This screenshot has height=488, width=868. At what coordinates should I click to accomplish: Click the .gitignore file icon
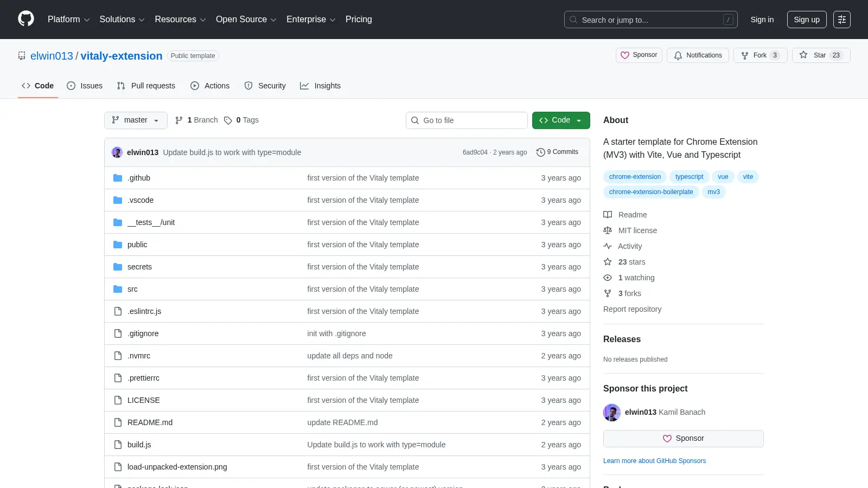(118, 333)
